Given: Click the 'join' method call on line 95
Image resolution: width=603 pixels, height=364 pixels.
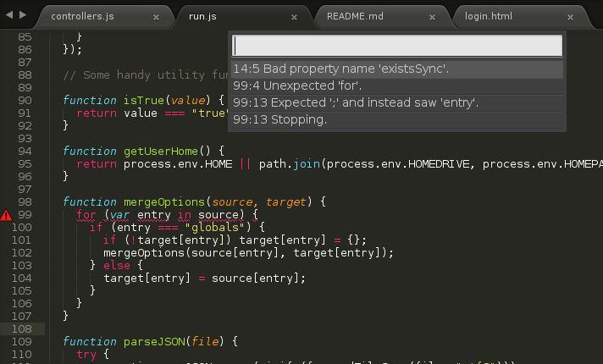Looking at the screenshot, I should point(307,164).
